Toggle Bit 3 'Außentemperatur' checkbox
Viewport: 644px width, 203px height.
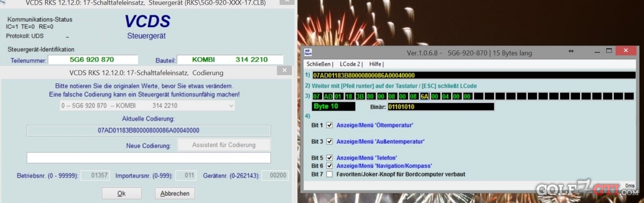coord(330,142)
